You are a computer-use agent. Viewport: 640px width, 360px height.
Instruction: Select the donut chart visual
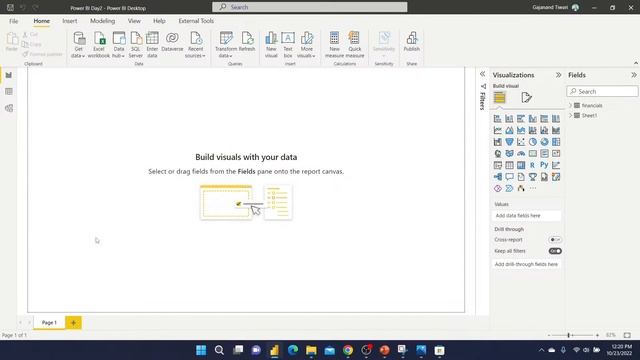(x=544, y=142)
